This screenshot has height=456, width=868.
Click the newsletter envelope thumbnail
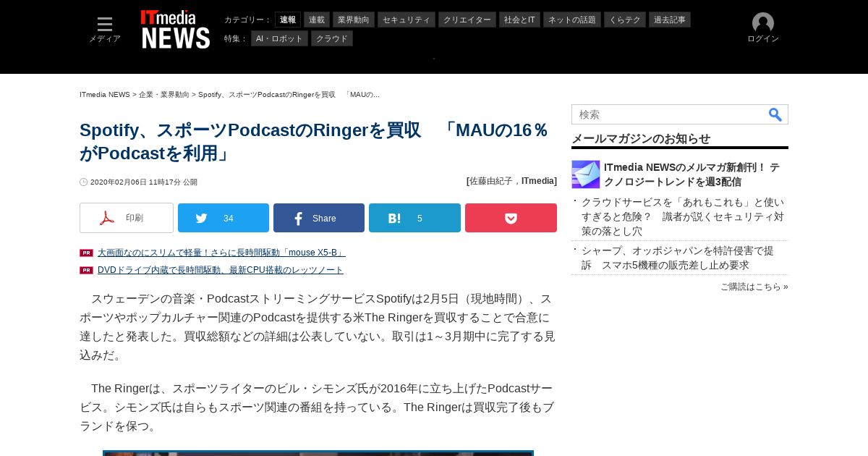(586, 174)
